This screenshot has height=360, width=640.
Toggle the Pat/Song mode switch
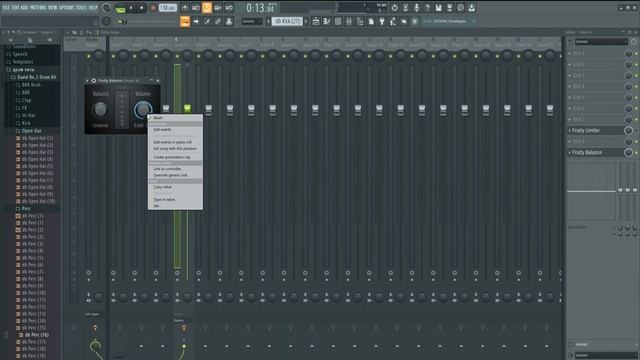point(120,8)
